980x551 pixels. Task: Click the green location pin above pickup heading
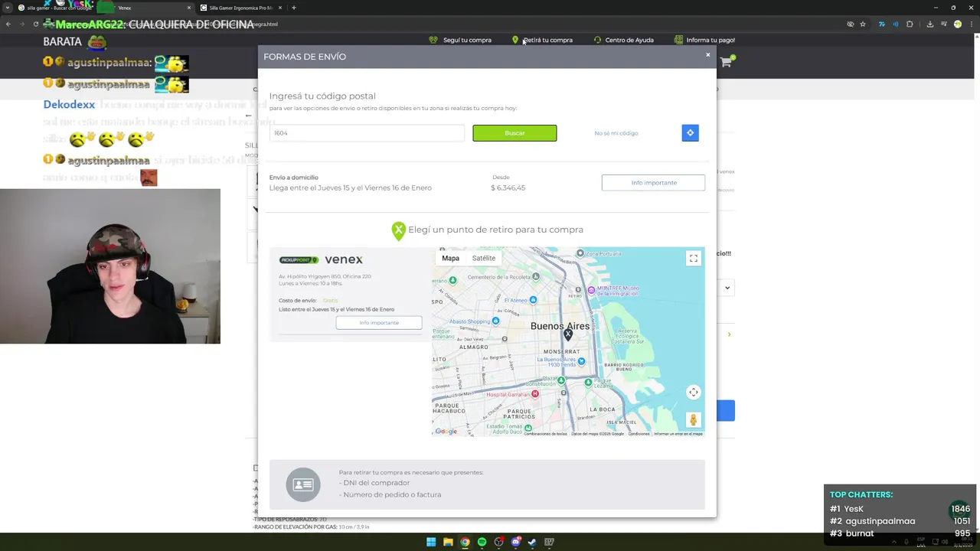point(398,231)
